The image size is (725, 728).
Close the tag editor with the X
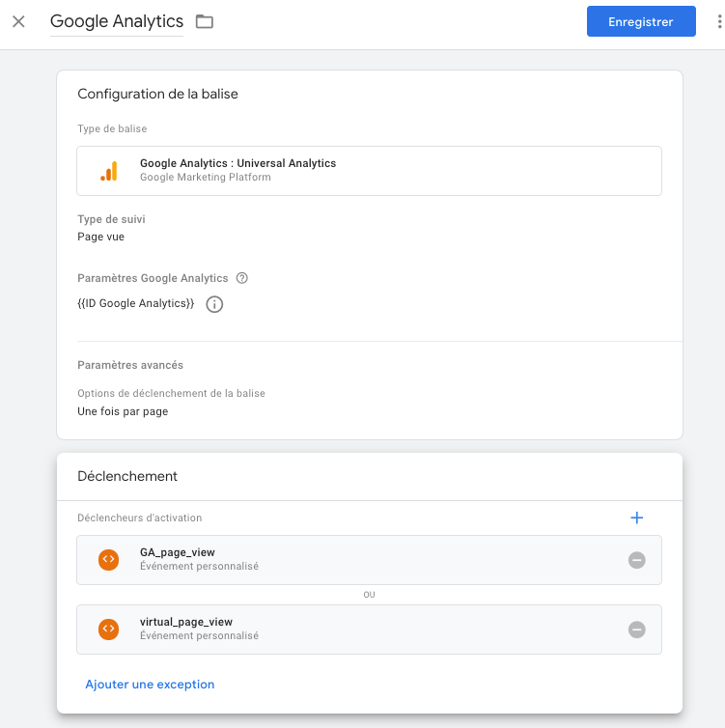18,21
